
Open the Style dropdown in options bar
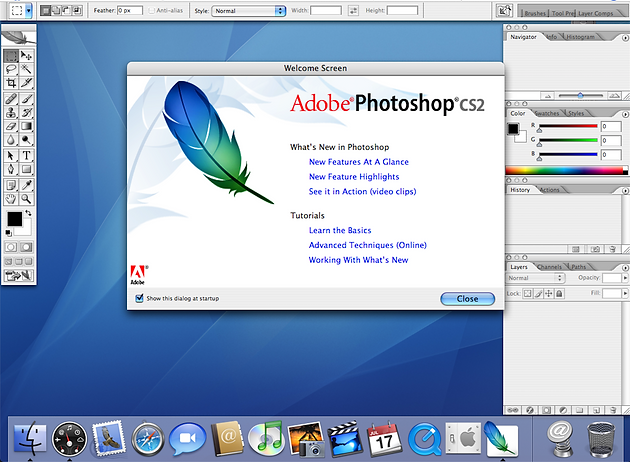[249, 11]
